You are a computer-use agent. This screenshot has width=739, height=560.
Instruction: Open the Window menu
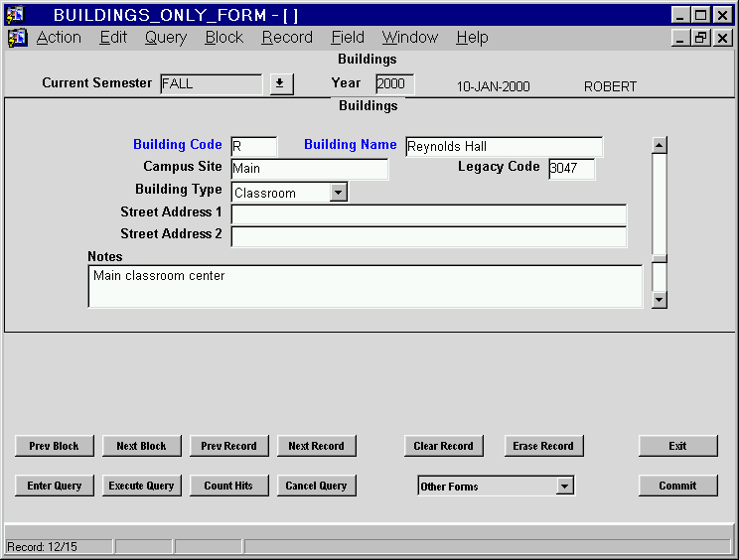pyautogui.click(x=409, y=37)
